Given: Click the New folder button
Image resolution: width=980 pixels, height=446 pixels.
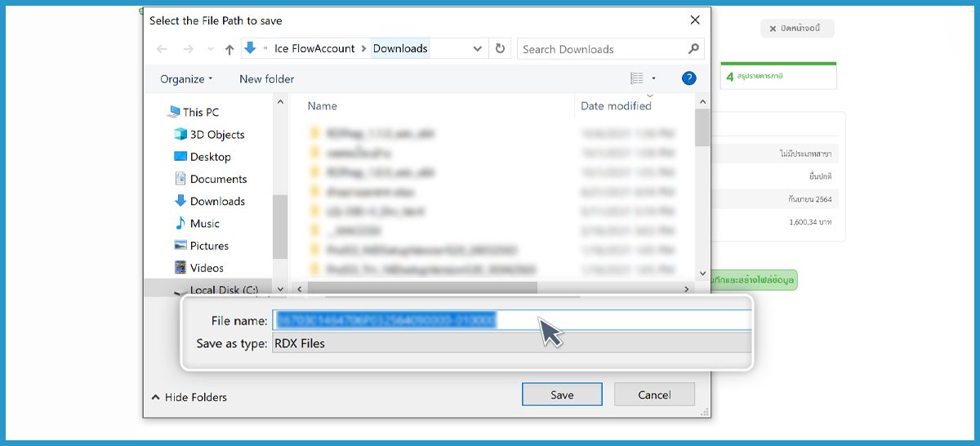Looking at the screenshot, I should pos(266,79).
